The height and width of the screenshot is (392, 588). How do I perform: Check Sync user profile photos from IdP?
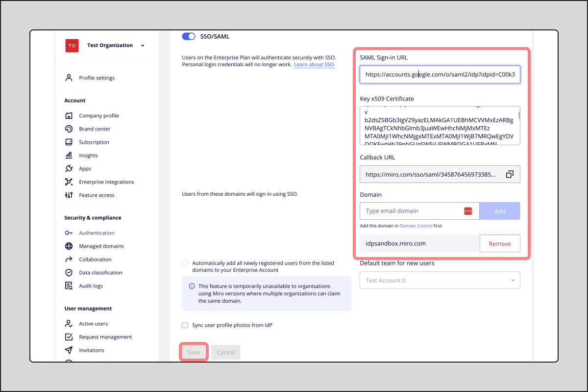(x=185, y=325)
